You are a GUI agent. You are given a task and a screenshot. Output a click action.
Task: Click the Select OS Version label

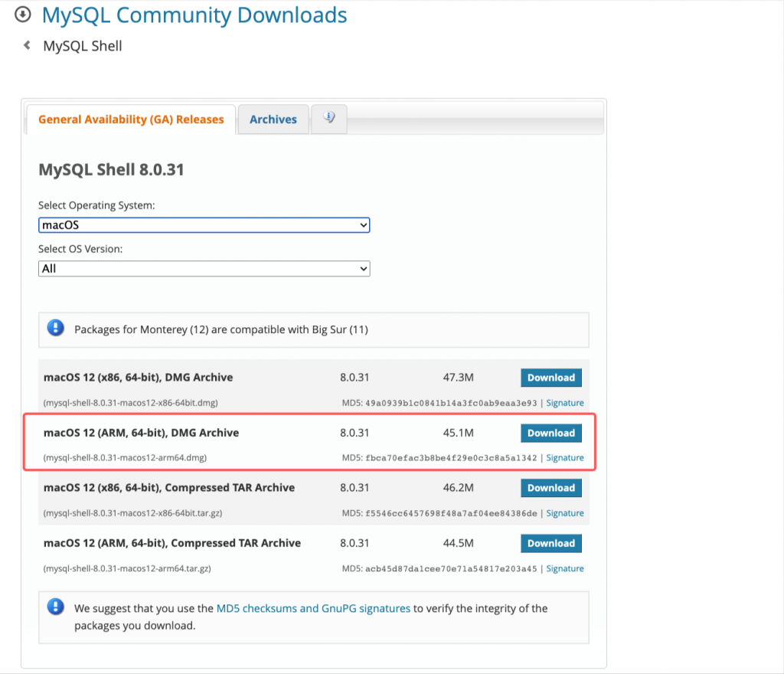[80, 249]
